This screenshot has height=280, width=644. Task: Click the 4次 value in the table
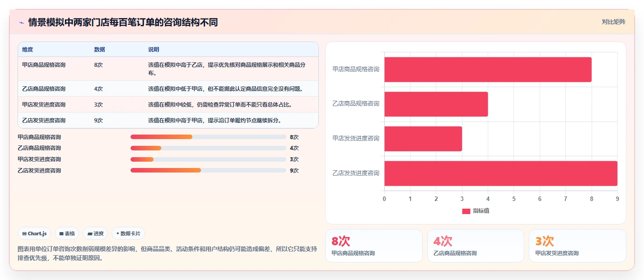click(98, 89)
